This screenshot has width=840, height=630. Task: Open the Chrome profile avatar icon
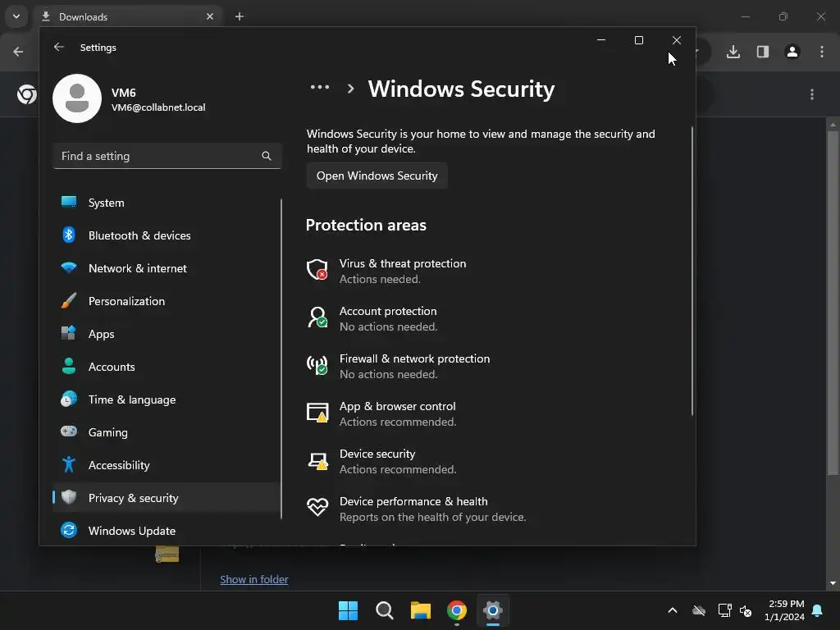click(792, 52)
